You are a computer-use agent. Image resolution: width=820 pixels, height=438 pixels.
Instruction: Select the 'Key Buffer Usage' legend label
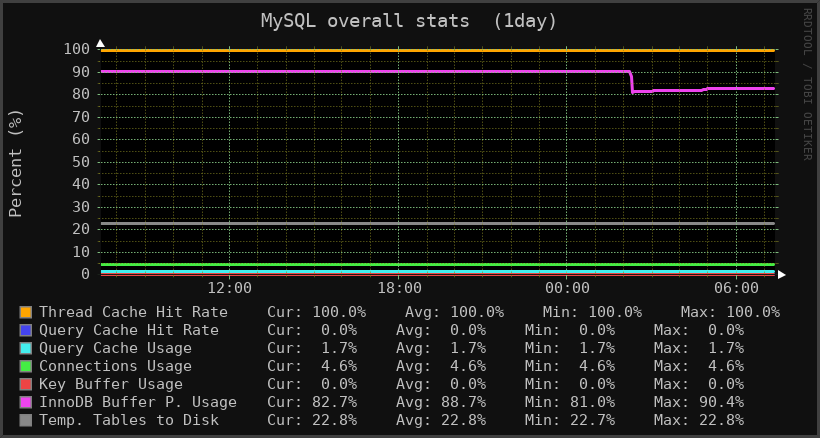point(111,384)
